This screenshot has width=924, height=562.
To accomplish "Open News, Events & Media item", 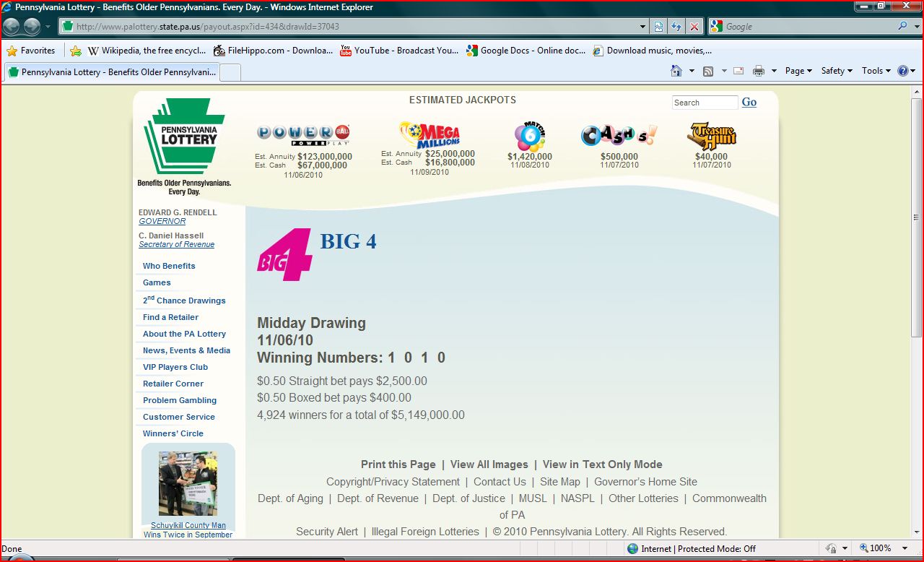I will [186, 350].
